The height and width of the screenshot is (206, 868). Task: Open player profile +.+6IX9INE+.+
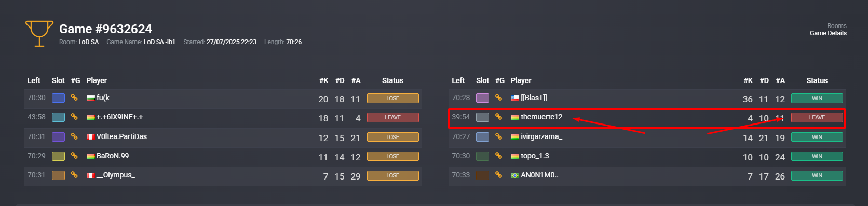pos(119,117)
